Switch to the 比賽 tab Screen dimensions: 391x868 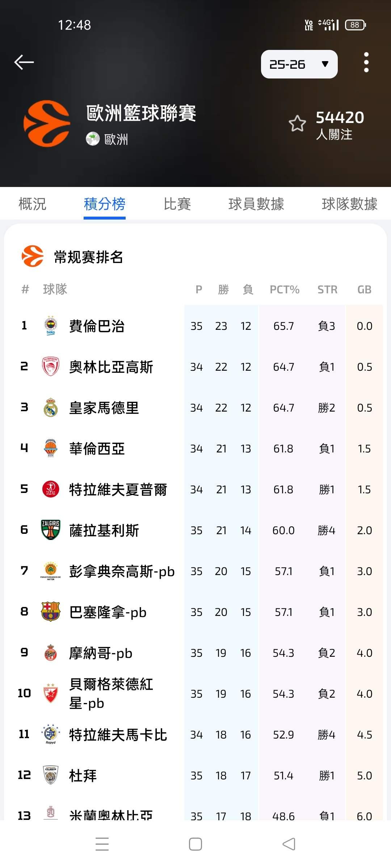pos(177,204)
